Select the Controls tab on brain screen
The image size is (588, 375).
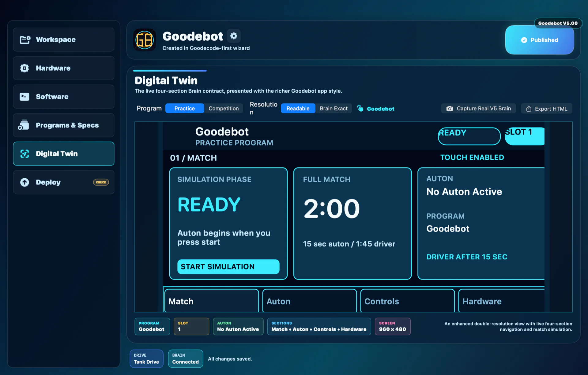point(408,301)
